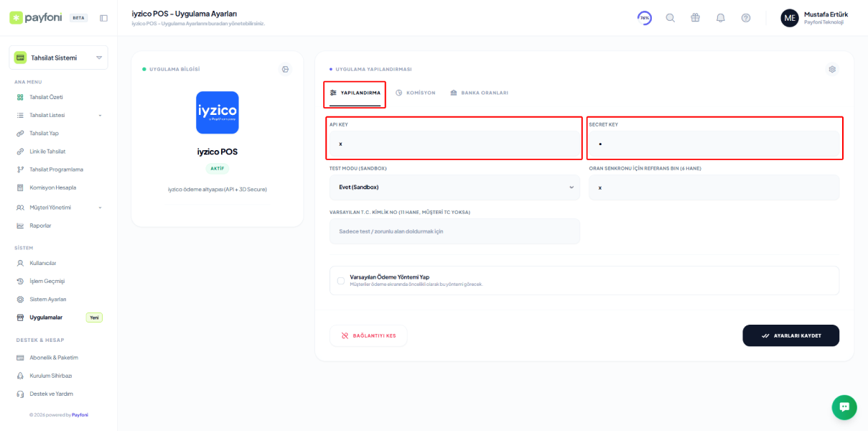The height and width of the screenshot is (431, 868).
Task: Switch to the Komisyon tab
Action: pyautogui.click(x=414, y=92)
